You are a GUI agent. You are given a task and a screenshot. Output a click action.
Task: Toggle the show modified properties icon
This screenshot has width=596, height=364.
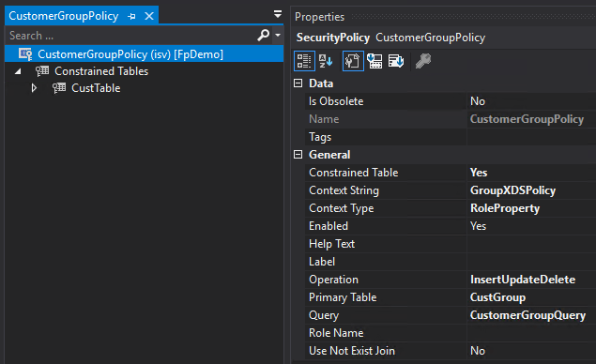point(353,61)
